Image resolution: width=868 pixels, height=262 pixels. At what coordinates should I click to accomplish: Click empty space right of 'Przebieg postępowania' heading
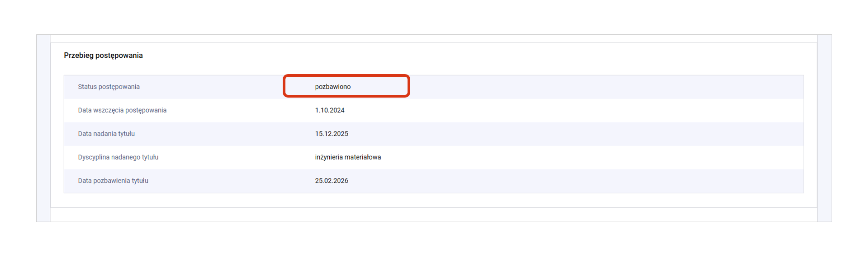[x=452, y=56]
